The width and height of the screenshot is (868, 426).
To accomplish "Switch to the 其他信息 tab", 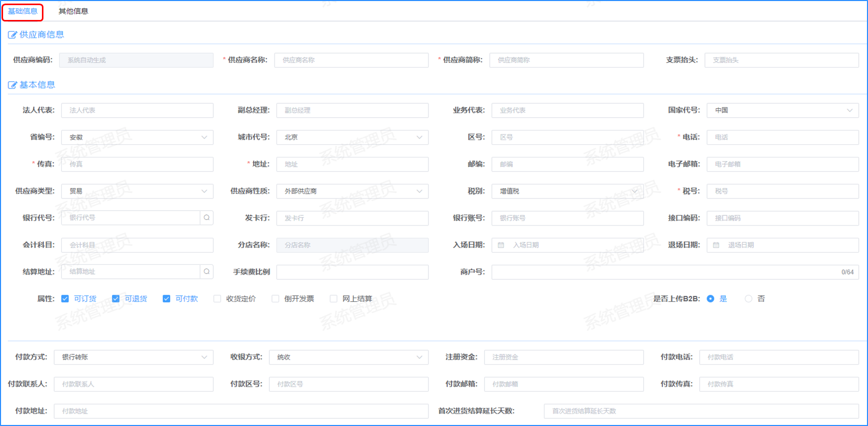I will pyautogui.click(x=73, y=11).
